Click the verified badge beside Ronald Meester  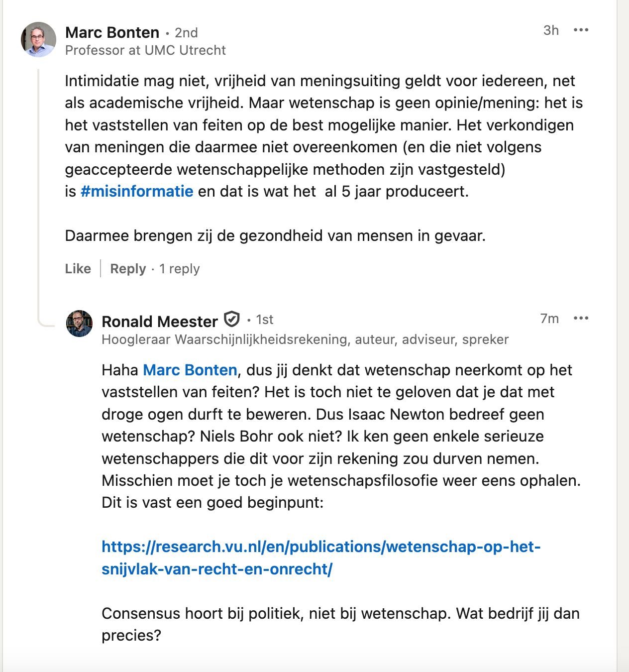(232, 319)
